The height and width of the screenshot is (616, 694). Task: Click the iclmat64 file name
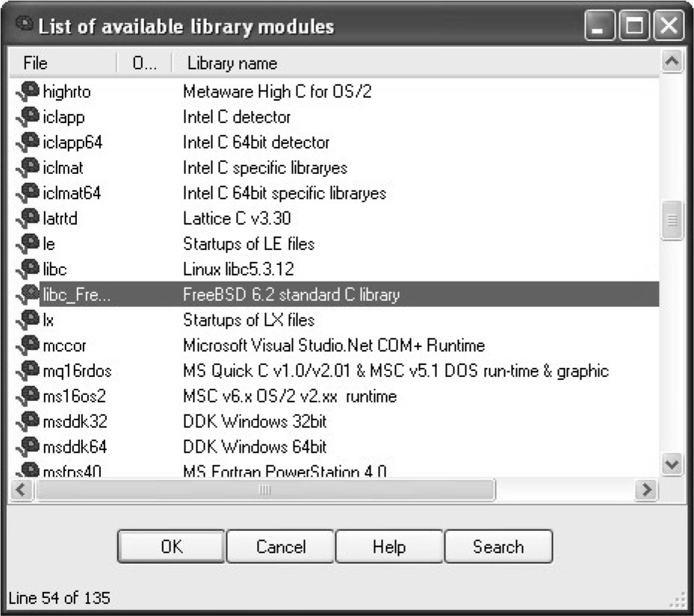click(72, 193)
